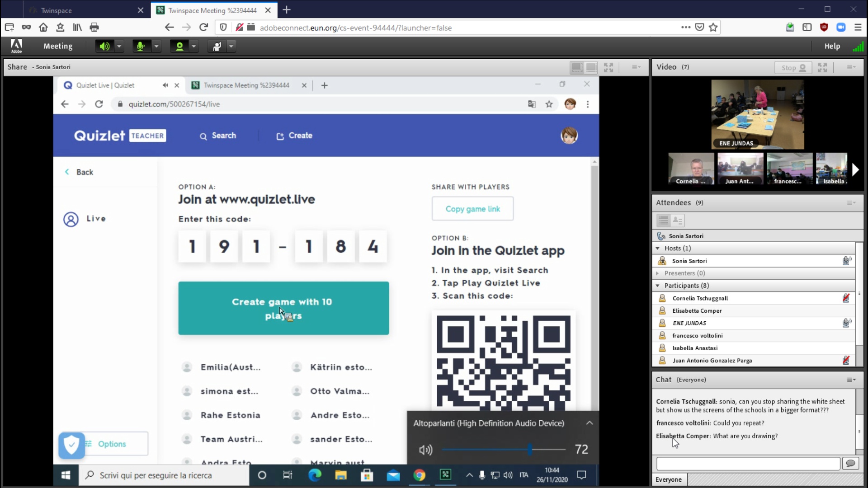The image size is (868, 488).
Task: Toggle the speaker audio icon
Action: 104,46
